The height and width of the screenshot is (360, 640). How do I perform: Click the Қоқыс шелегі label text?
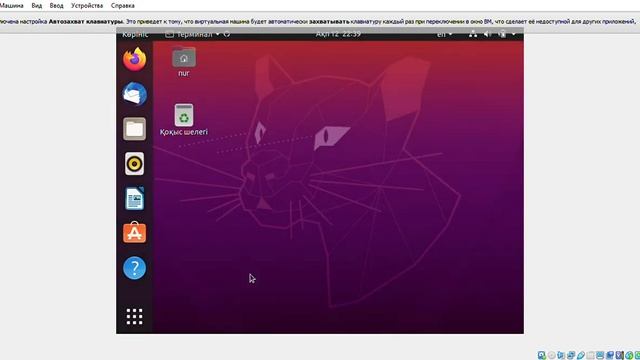(184, 132)
